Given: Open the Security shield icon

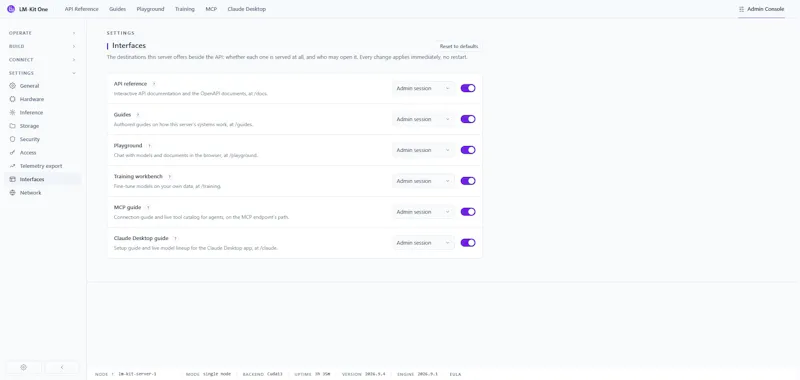Looking at the screenshot, I should click(13, 139).
